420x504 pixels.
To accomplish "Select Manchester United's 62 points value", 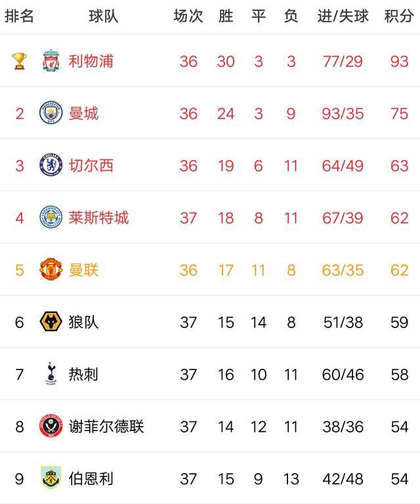I will 399,270.
